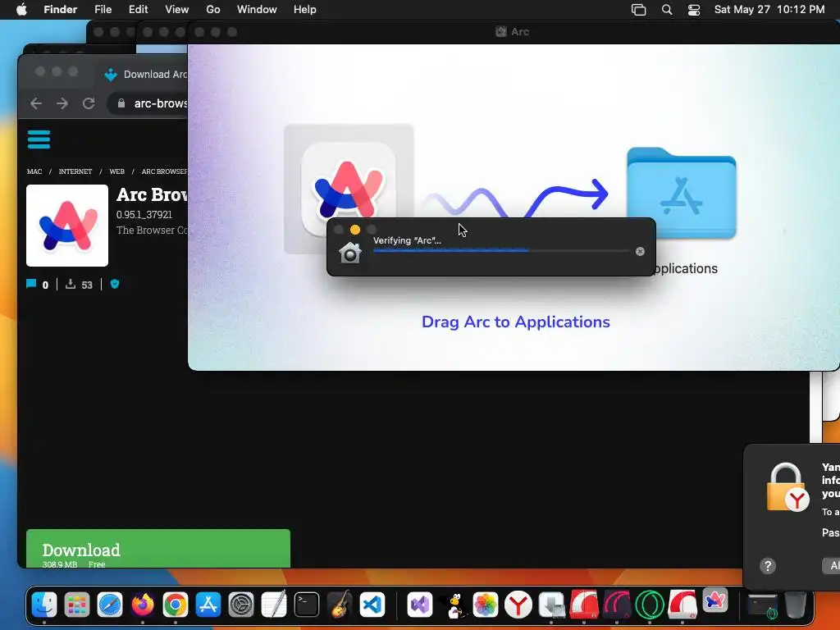Launch Visual Studio Code from the Dock

click(x=372, y=605)
